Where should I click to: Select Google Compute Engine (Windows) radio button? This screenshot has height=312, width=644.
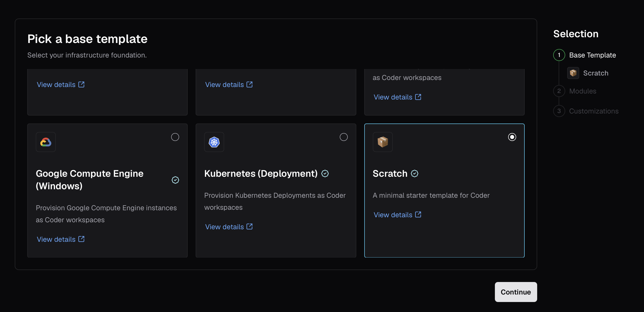coord(175,137)
